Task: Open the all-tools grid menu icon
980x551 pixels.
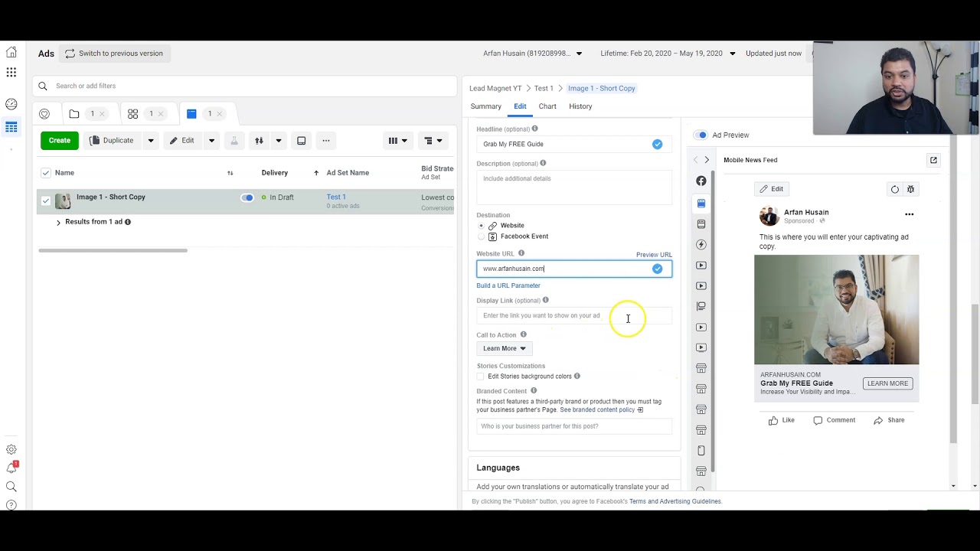Action: [11, 72]
